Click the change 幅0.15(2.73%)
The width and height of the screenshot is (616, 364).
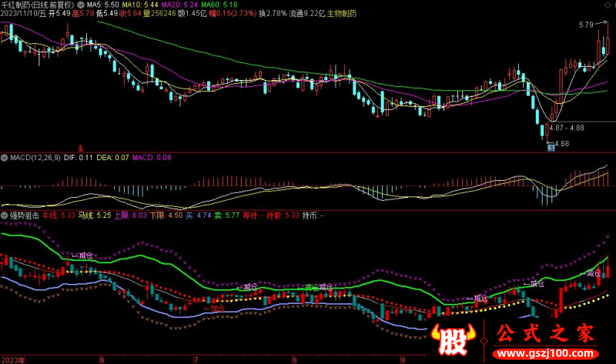(x=233, y=13)
